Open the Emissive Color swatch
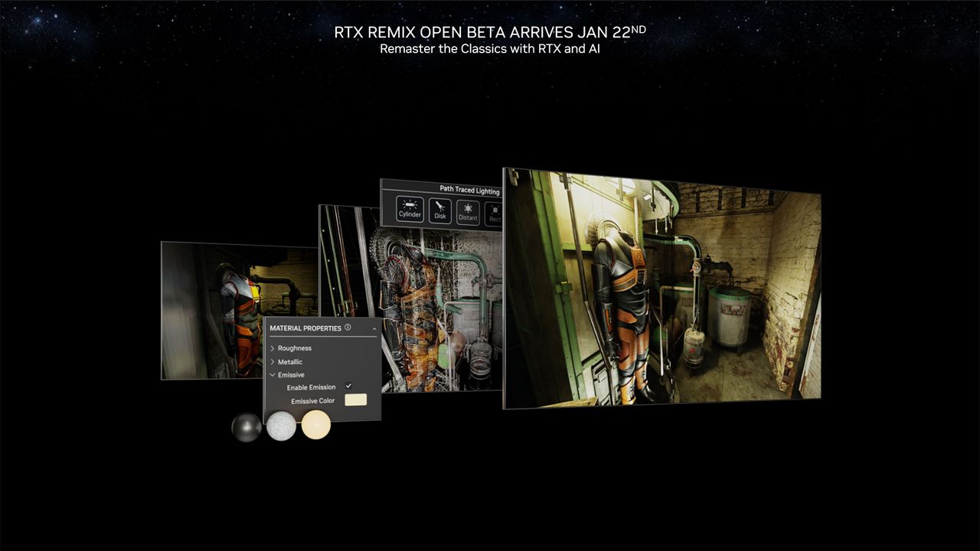 pos(356,399)
